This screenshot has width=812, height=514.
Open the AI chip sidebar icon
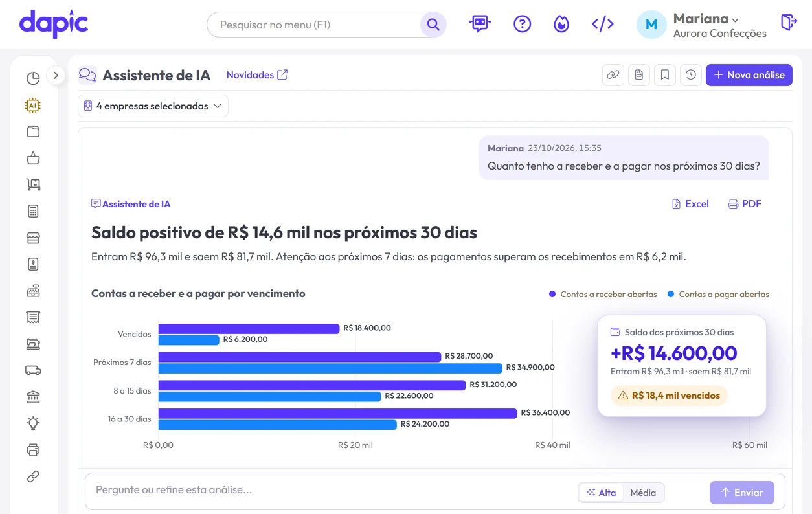tap(33, 106)
